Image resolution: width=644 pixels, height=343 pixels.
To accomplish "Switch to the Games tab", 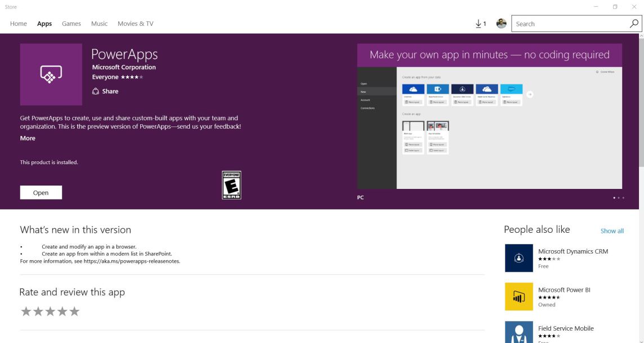I will [x=71, y=24].
